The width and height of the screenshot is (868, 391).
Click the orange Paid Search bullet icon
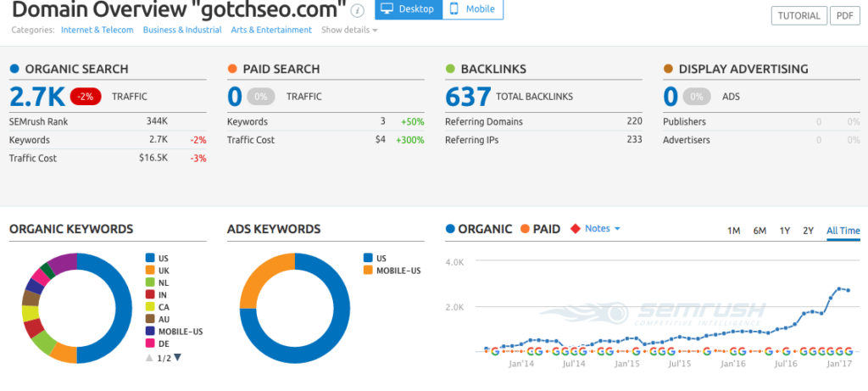[x=232, y=70]
